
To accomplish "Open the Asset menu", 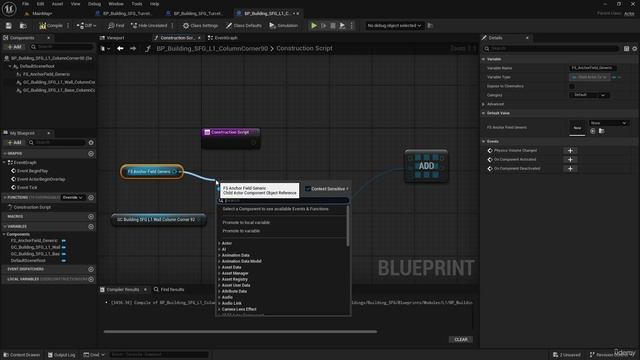I will [x=58, y=4].
